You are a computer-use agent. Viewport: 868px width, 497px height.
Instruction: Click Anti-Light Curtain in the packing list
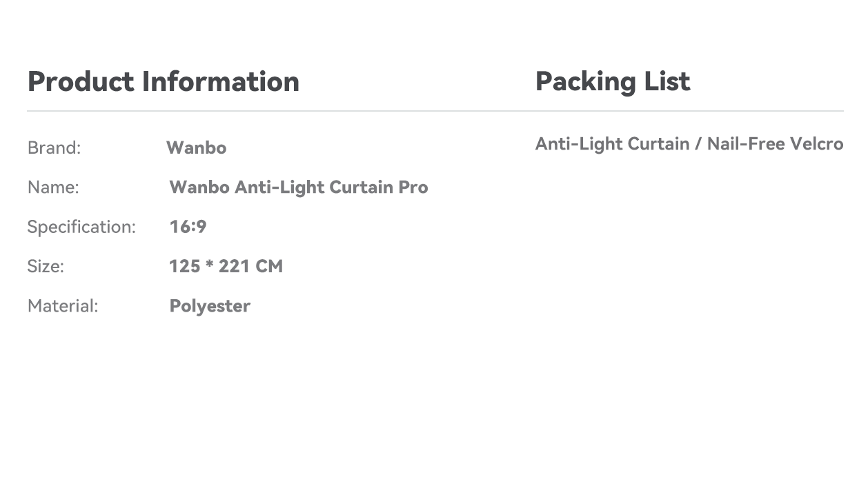click(x=612, y=144)
